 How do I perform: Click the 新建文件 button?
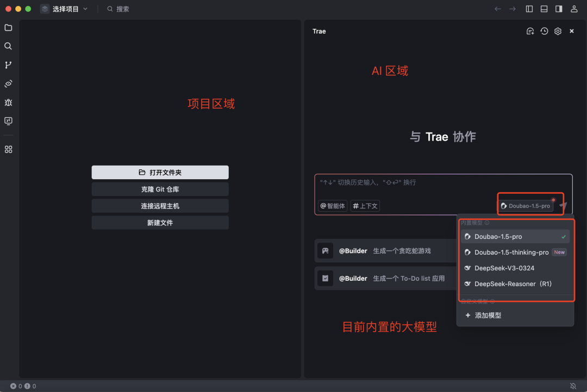coord(160,223)
